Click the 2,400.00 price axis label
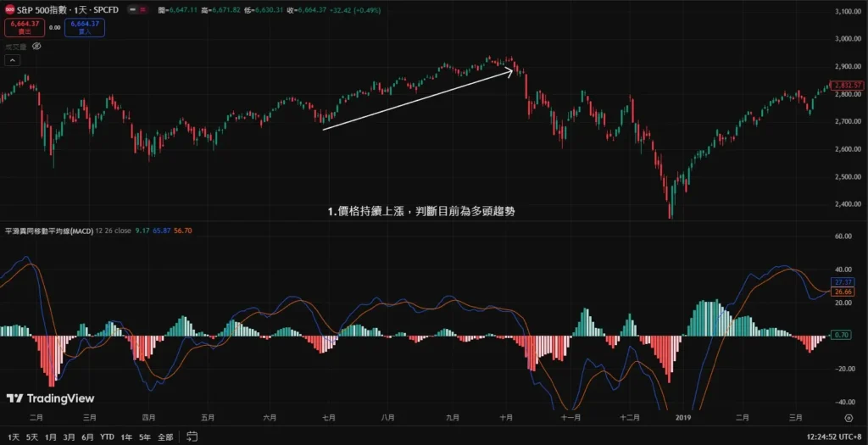Screen dimensions: 868x445 tap(849, 204)
